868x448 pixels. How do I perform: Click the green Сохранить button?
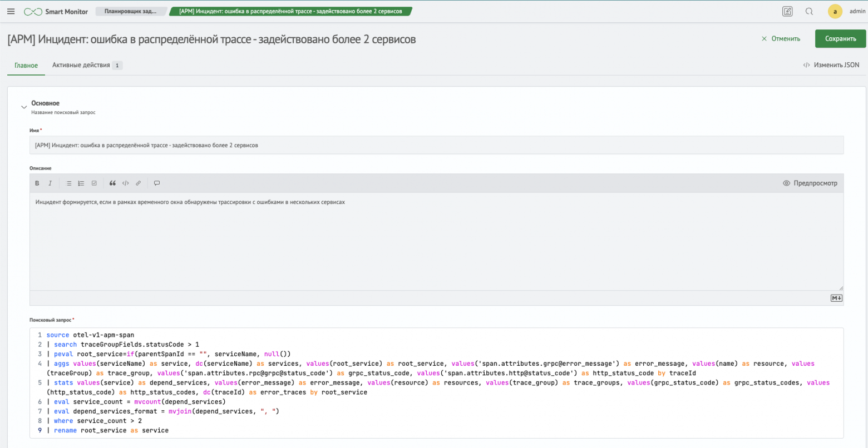840,39
